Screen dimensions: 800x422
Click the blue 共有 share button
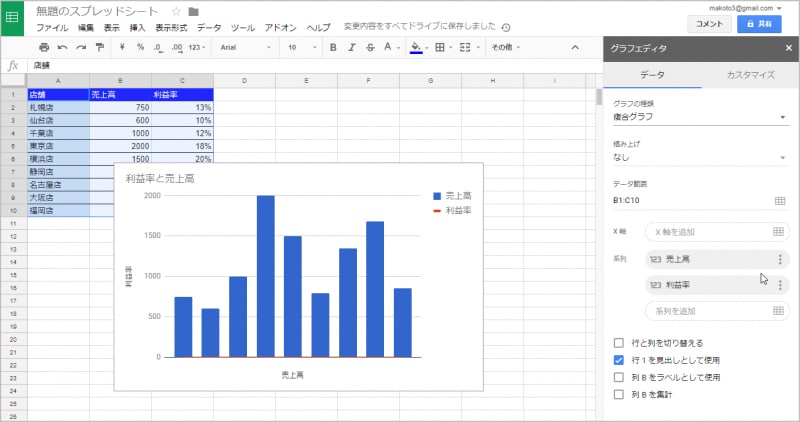click(759, 22)
